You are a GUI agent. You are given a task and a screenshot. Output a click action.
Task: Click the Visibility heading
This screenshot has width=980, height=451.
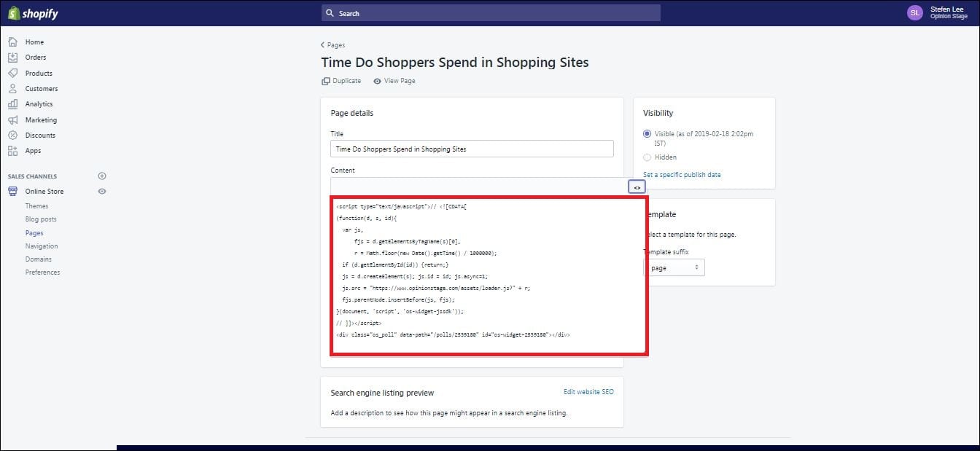pos(658,113)
